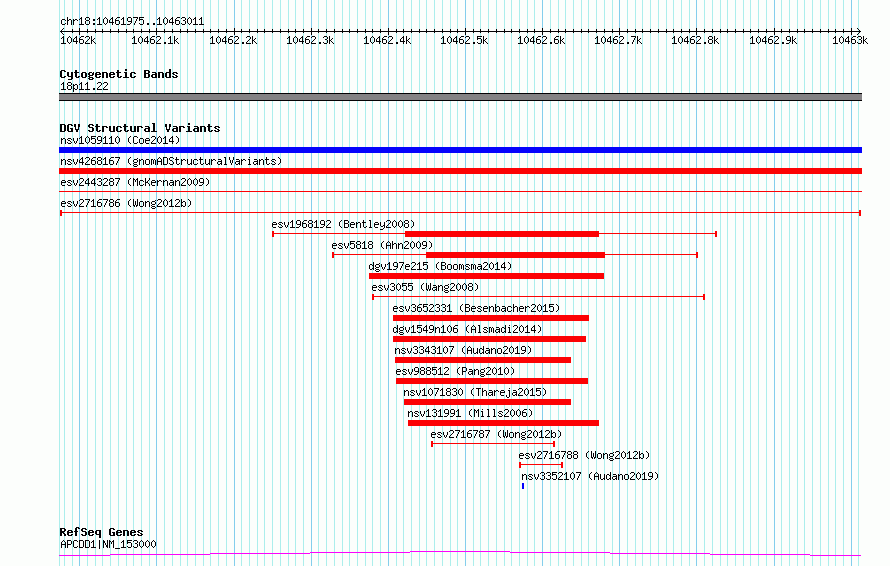Click the 10463k ruler tick label

pos(850,40)
